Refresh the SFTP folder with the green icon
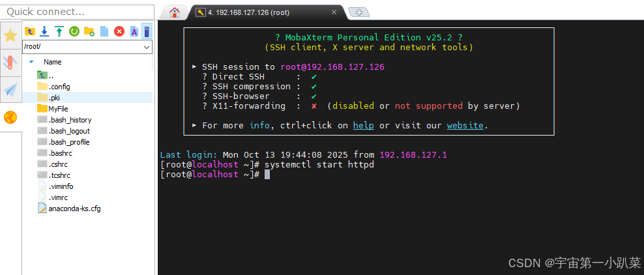This screenshot has height=275, width=644. [x=74, y=31]
